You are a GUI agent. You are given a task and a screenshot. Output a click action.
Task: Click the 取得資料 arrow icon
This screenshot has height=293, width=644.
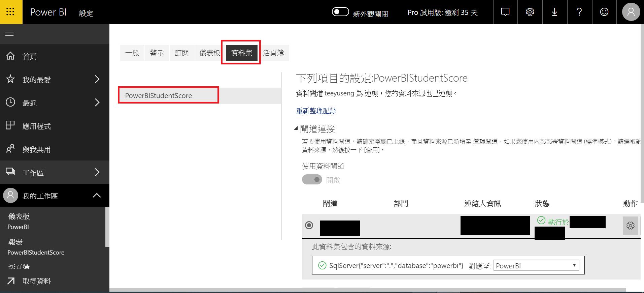[11, 281]
